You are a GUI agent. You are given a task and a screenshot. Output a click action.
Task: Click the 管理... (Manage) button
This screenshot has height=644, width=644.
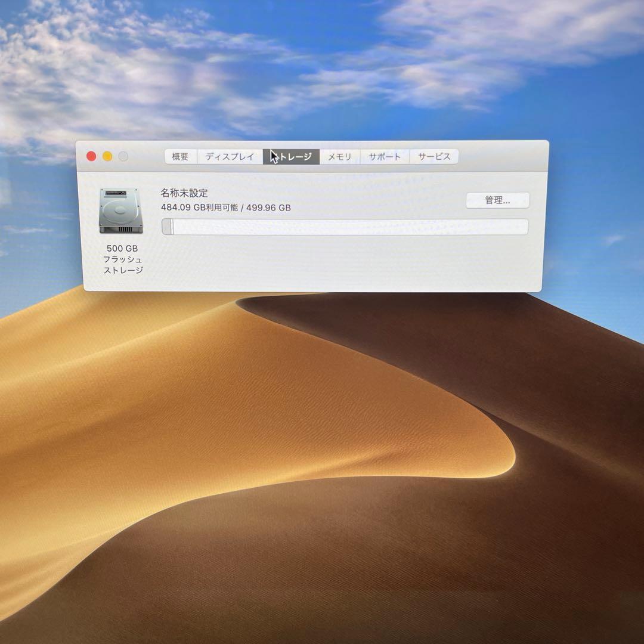tap(497, 200)
